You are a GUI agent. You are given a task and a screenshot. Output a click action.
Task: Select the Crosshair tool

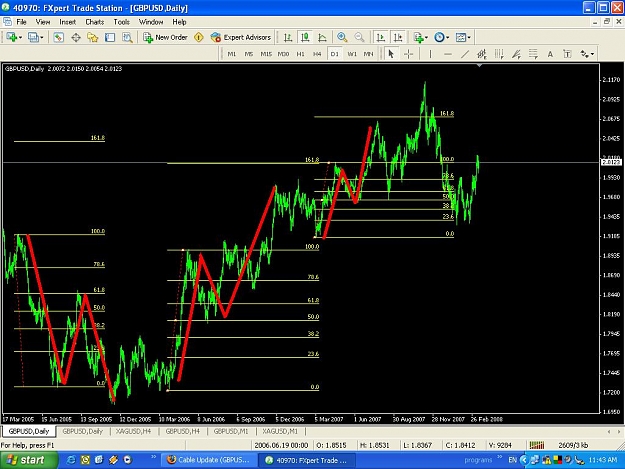pos(409,54)
